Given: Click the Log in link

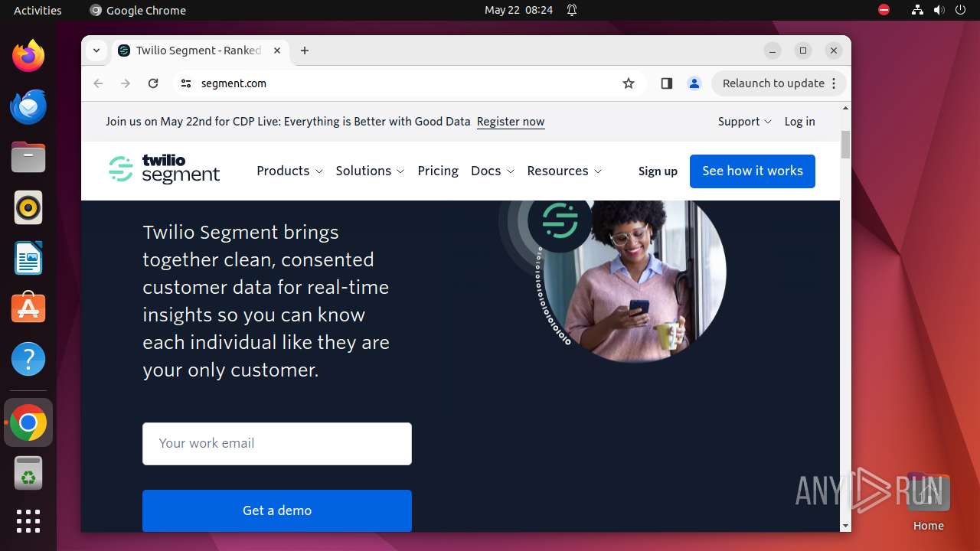Looking at the screenshot, I should (x=799, y=122).
